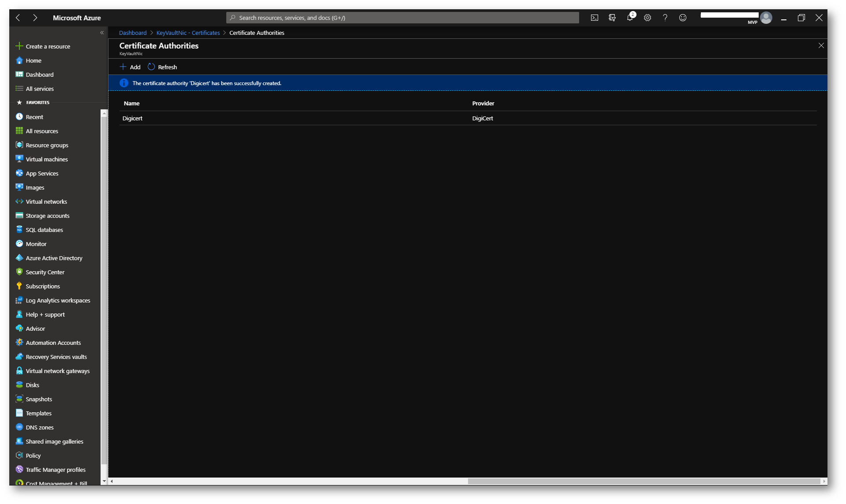Screen dimensions: 846x504
Task: Open portal settings gear
Action: pos(647,18)
